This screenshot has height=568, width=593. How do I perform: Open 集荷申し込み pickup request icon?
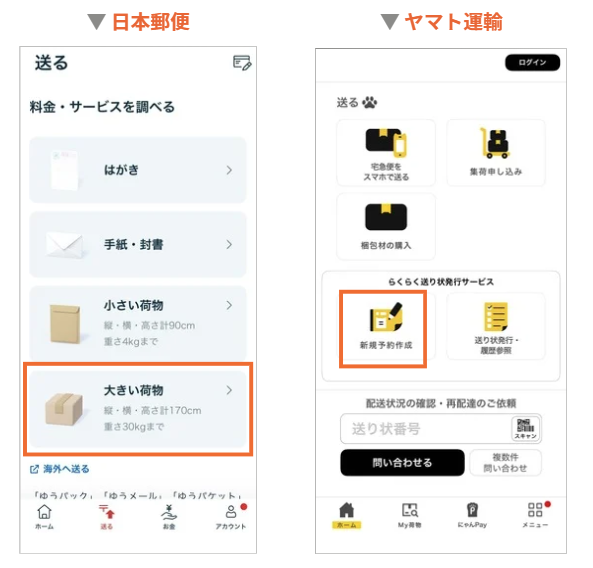(x=495, y=143)
